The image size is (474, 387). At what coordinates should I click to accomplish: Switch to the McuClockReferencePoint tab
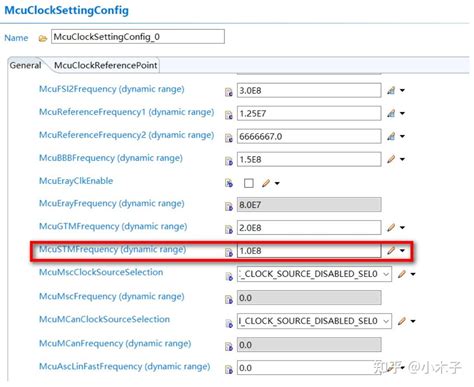tap(105, 65)
